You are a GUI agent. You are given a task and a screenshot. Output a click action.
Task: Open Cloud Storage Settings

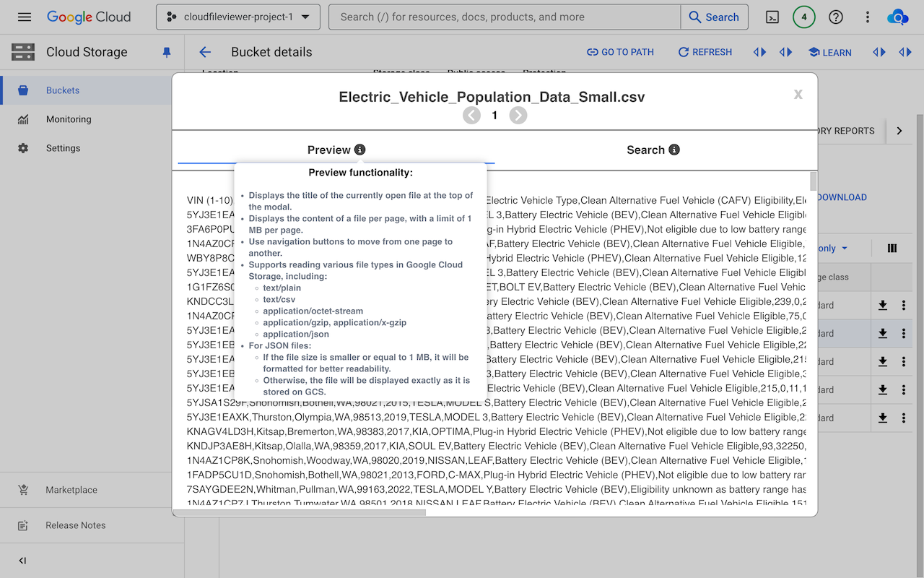coord(63,147)
